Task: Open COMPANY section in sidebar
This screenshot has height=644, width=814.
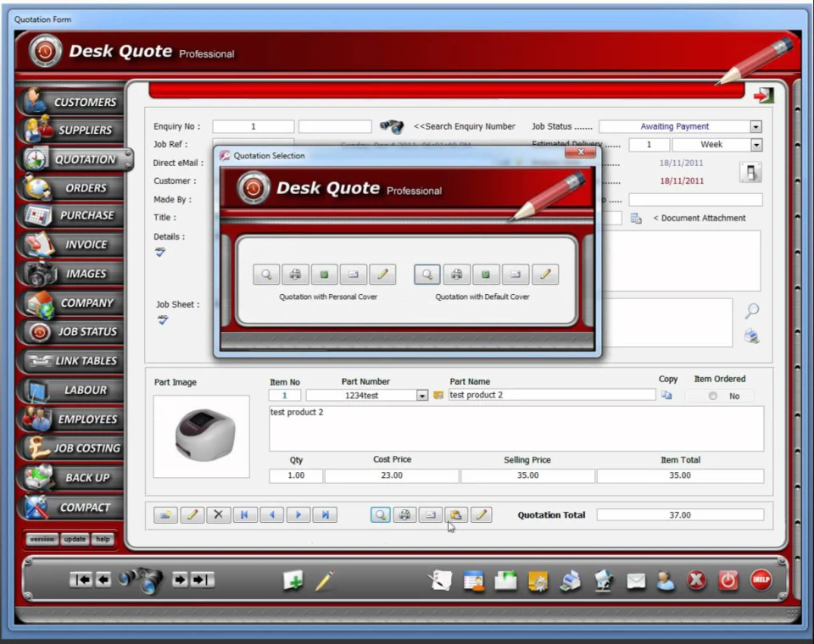Action: pos(71,303)
